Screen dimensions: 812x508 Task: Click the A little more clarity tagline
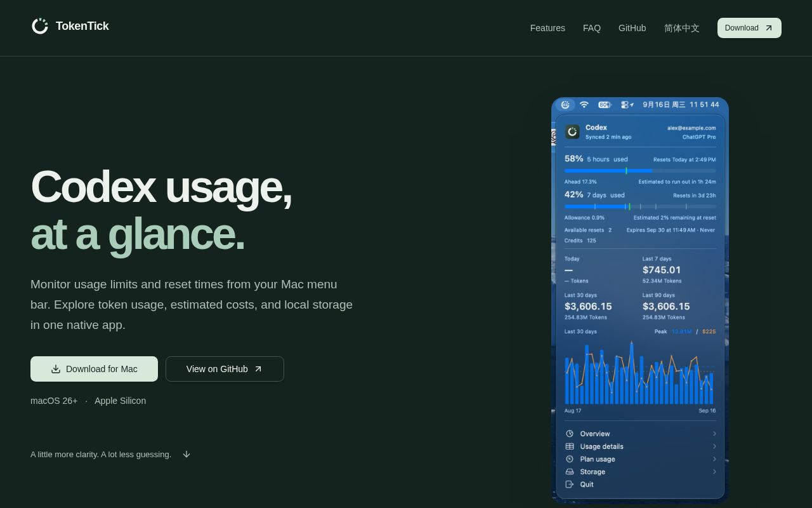pos(101,454)
